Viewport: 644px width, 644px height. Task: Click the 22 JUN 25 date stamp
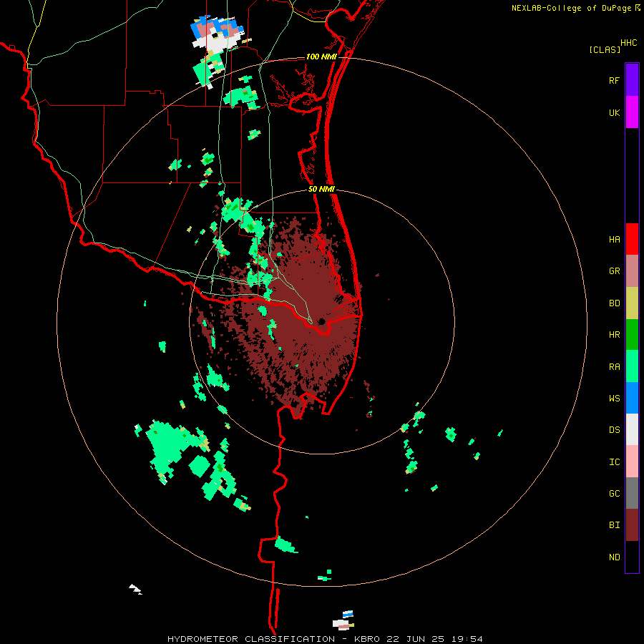pyautogui.click(x=415, y=639)
